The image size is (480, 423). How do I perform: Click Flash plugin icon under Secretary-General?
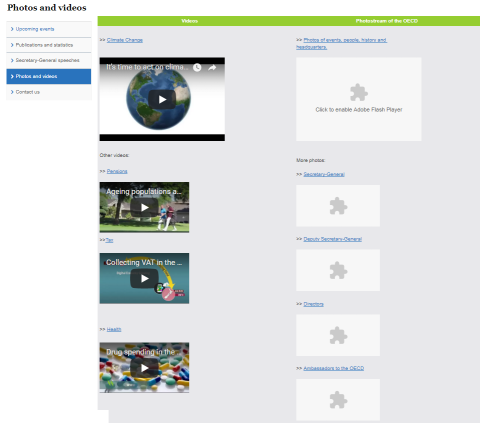(x=338, y=206)
